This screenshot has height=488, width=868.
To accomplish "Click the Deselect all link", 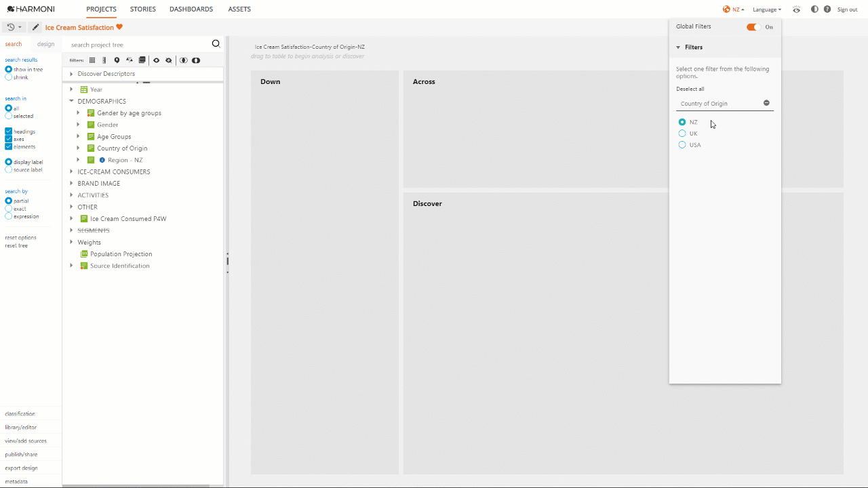I will pyautogui.click(x=690, y=89).
